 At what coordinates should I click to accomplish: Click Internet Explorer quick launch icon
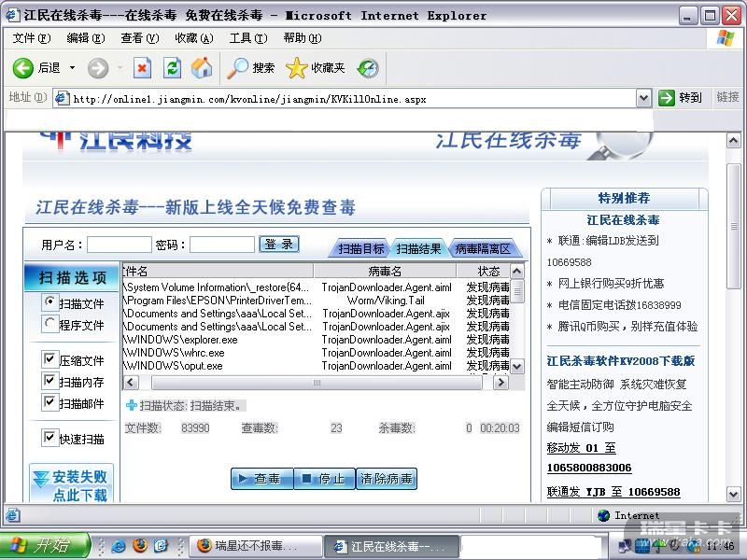(x=119, y=546)
